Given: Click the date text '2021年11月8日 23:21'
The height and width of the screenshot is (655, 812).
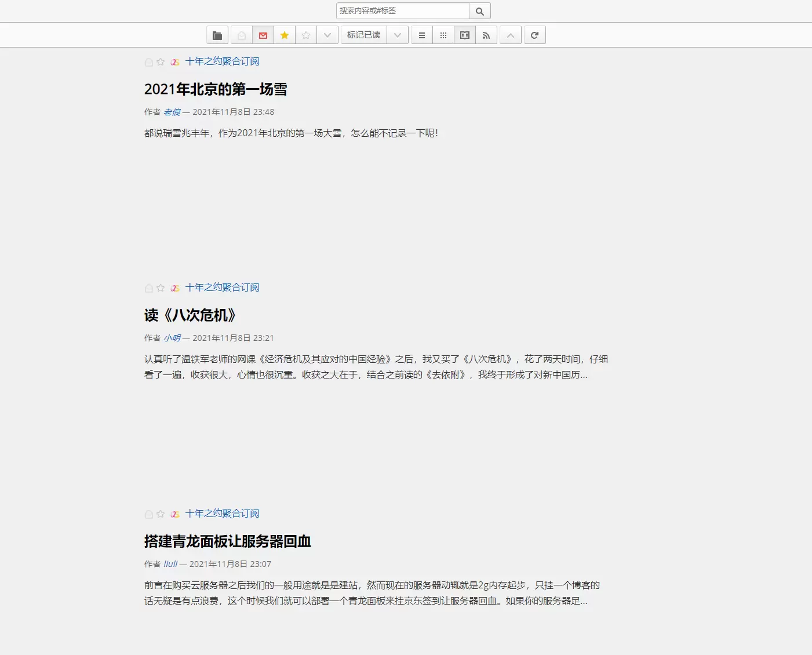Looking at the screenshot, I should pos(233,338).
